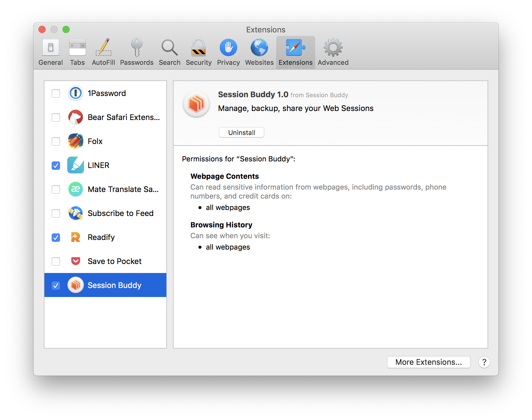Click the Save to Pocket icon
Viewport: 532px width, 420px height.
click(x=76, y=261)
